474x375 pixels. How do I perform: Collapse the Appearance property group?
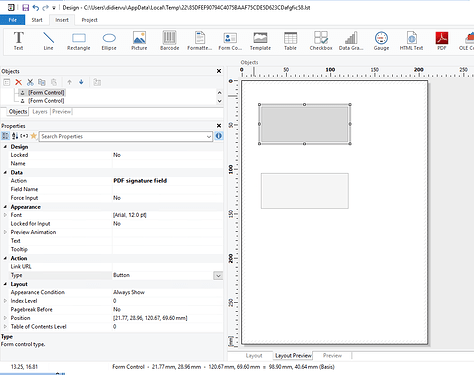(5, 207)
